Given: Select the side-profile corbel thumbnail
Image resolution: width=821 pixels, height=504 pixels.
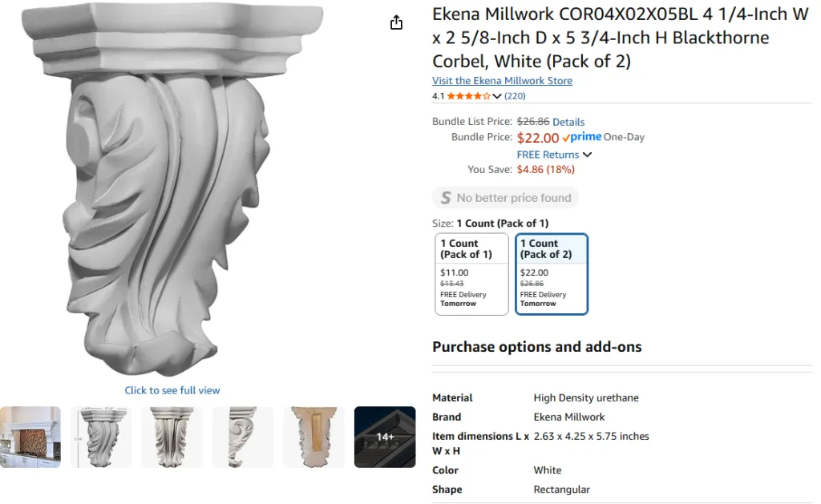Looking at the screenshot, I should click(243, 437).
